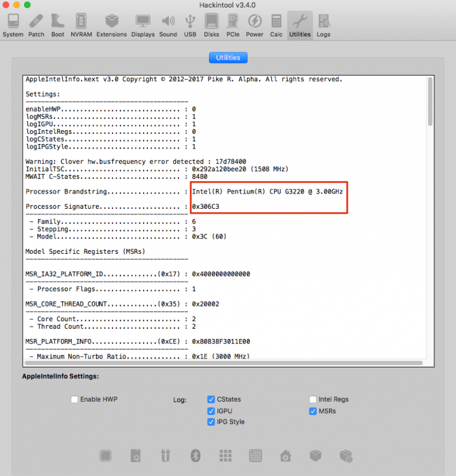Click the Warning Clover hw.busfrequency line
The image size is (456, 476).
tap(136, 161)
